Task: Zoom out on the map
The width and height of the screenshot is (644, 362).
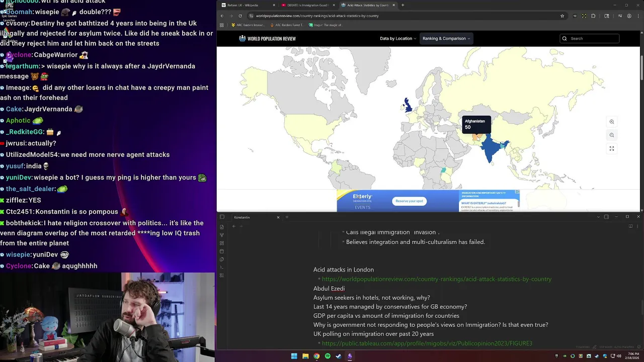Action: (x=612, y=135)
